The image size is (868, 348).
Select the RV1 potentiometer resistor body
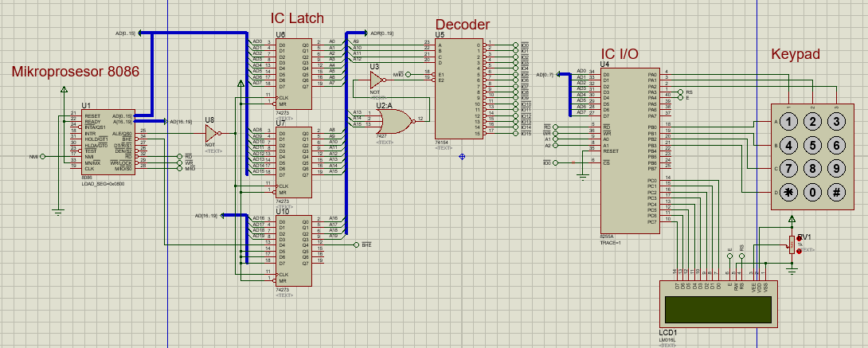[792, 244]
